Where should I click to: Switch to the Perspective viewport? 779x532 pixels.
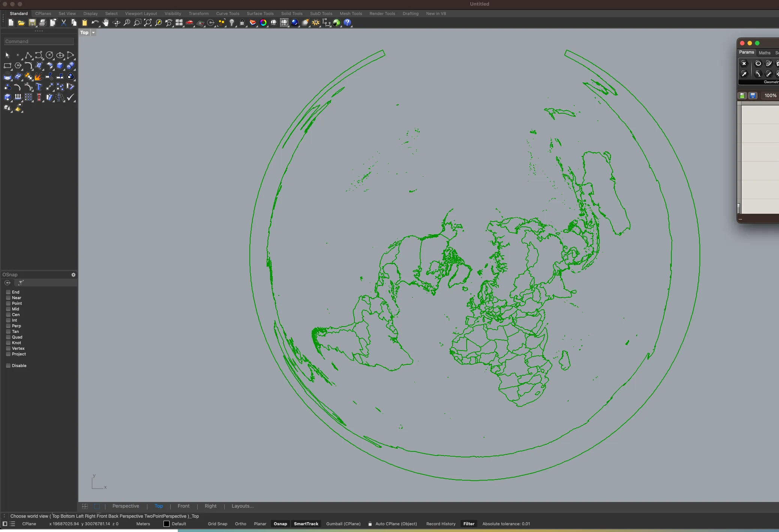(x=126, y=506)
